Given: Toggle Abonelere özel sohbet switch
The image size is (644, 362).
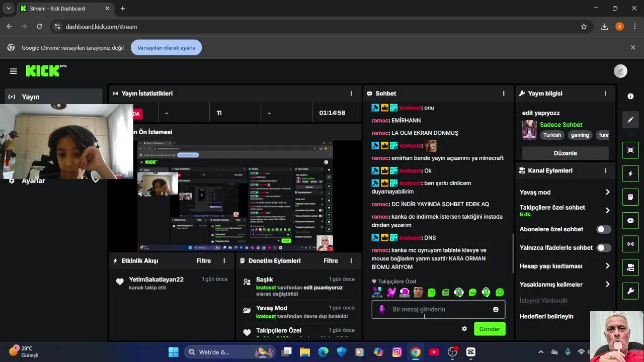Looking at the screenshot, I should [x=603, y=229].
